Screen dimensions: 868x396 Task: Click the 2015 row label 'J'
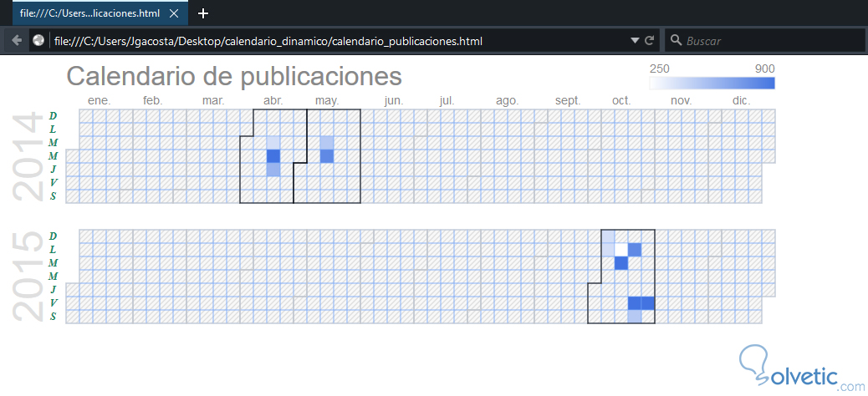click(54, 290)
